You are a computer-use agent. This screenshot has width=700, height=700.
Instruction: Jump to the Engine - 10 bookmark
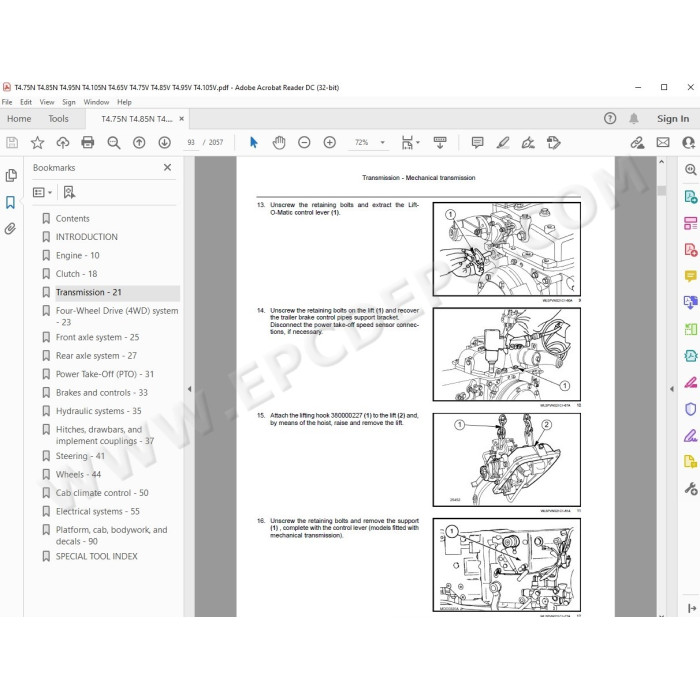(x=78, y=255)
